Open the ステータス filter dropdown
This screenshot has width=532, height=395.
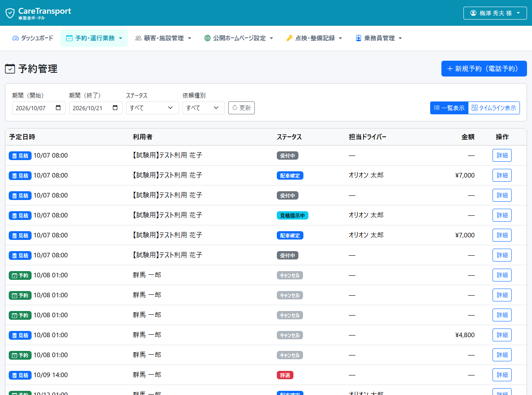click(x=153, y=108)
